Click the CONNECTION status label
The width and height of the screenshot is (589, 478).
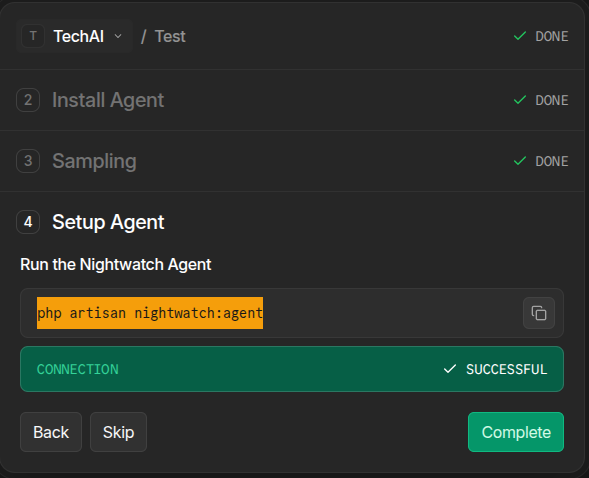point(78,369)
